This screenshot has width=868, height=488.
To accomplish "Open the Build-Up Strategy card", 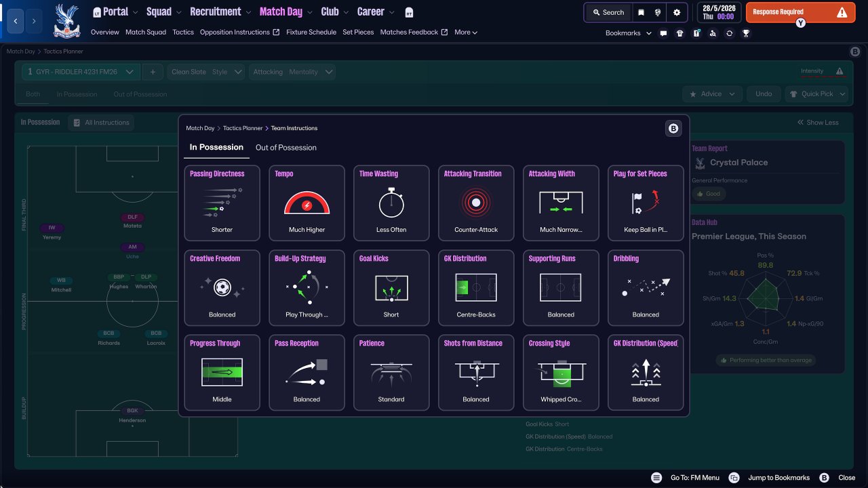I will (x=307, y=287).
